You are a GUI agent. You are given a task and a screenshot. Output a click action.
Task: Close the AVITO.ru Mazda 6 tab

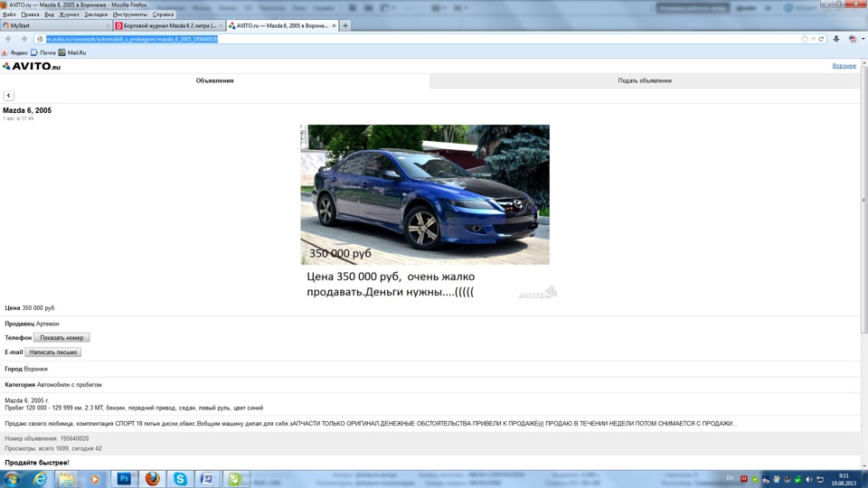(334, 26)
